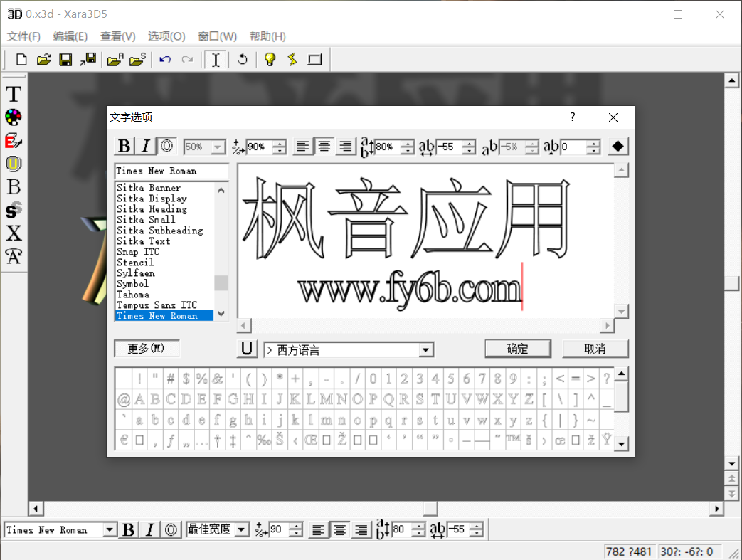Click the U button beside the language dropdown

coord(247,349)
